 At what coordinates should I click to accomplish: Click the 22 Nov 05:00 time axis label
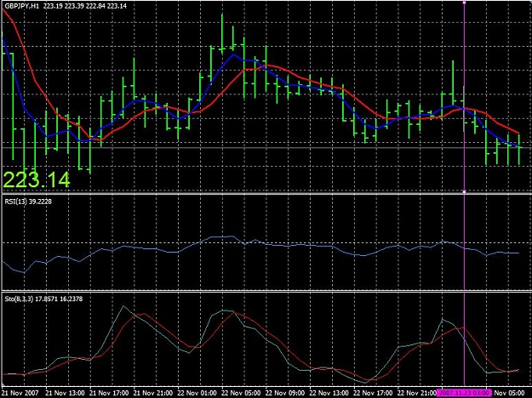[x=241, y=393]
